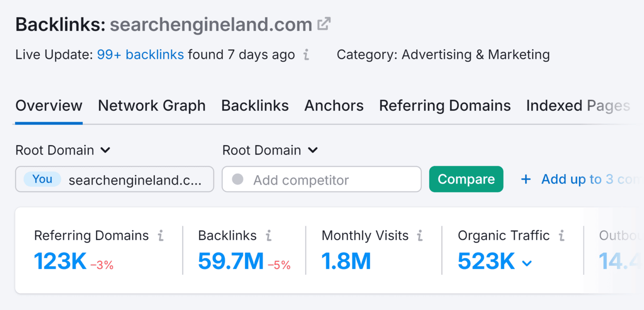Image resolution: width=644 pixels, height=310 pixels.
Task: Click info icon beside Referring Domains metric
Action: 161,235
